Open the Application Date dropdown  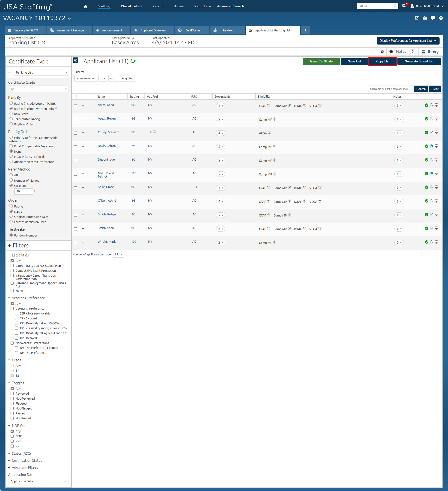(x=38, y=481)
